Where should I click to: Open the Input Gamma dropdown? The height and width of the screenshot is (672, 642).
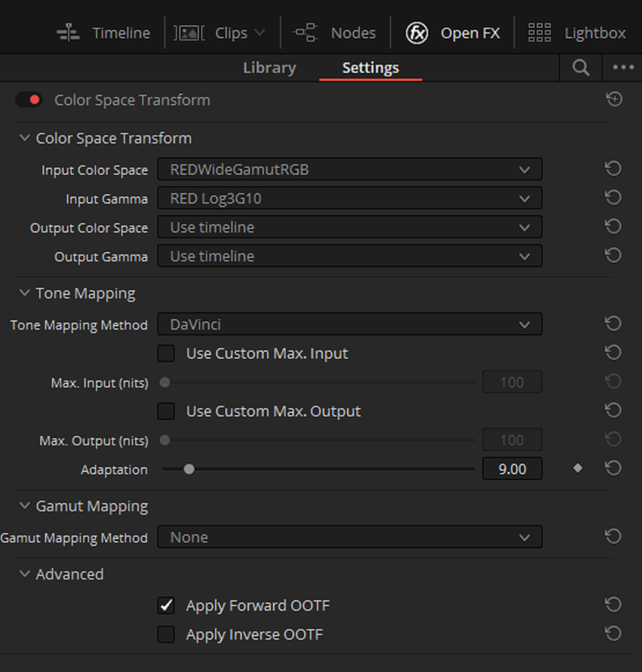tap(350, 198)
